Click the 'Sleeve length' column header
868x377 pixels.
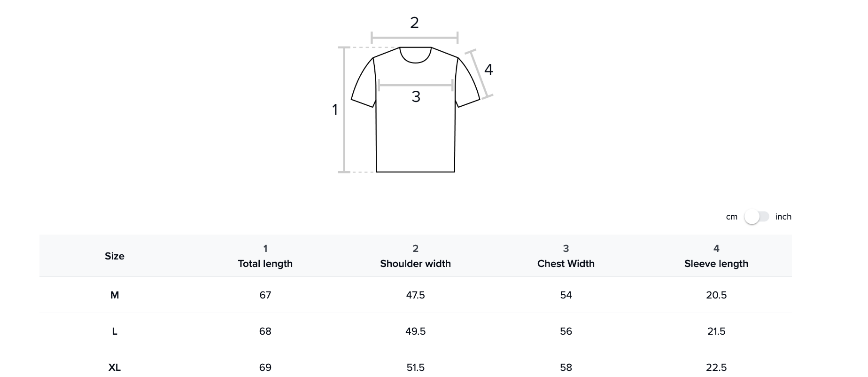716,264
